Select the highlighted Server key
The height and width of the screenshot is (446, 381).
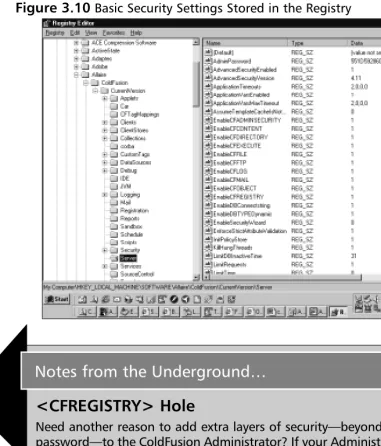click(128, 258)
